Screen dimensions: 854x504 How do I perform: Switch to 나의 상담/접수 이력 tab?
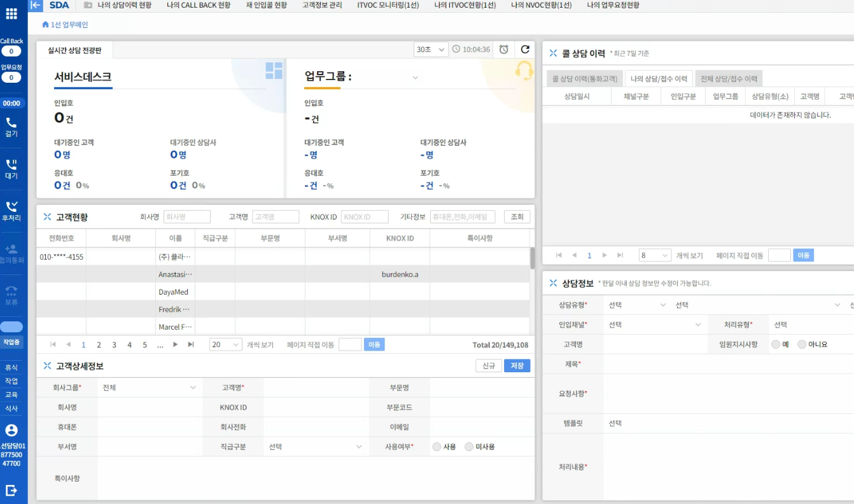point(659,79)
